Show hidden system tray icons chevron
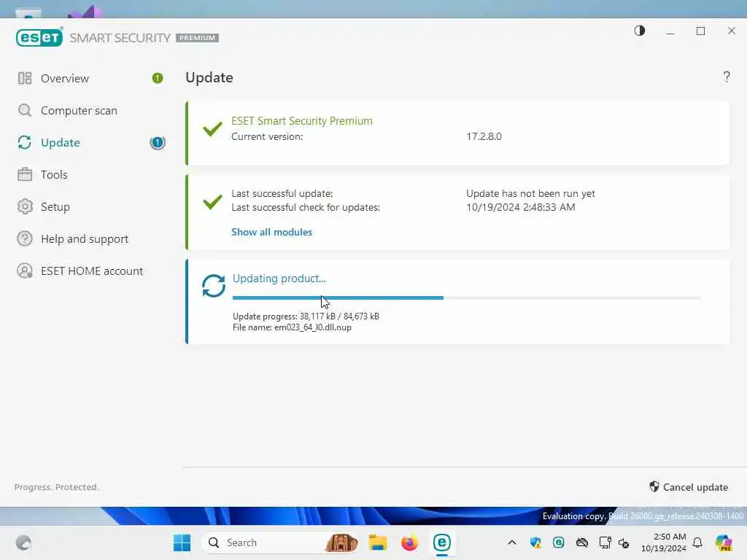 click(512, 542)
